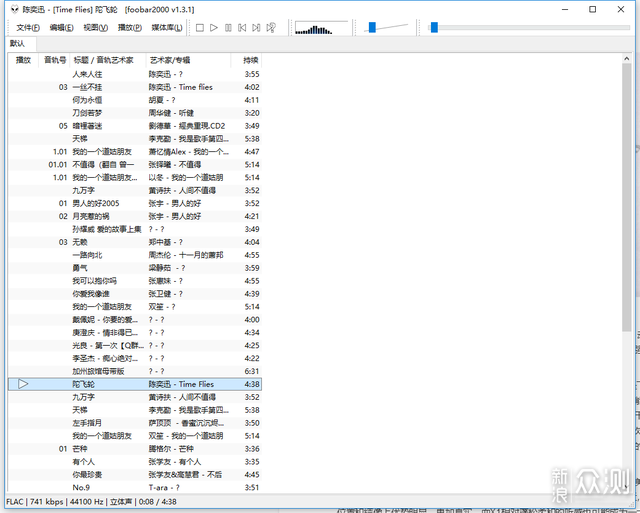
Task: Sort by 持续 column header
Action: point(246,60)
